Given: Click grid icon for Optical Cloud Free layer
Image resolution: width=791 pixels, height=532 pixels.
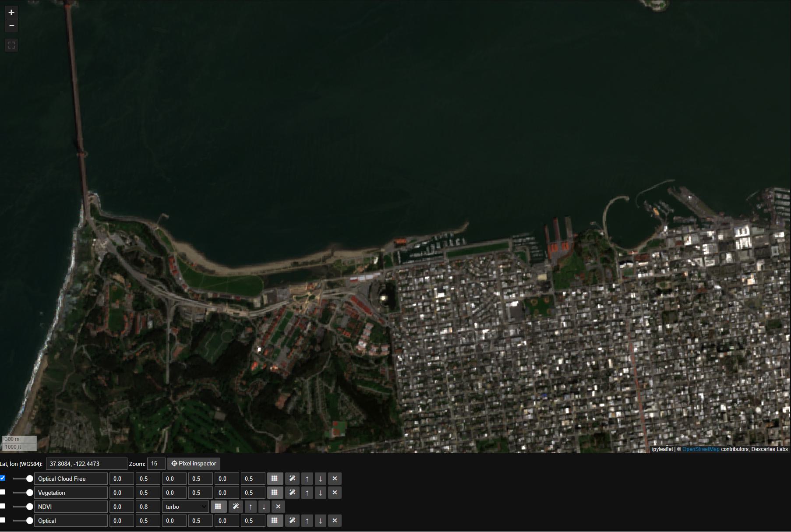Looking at the screenshot, I should tap(275, 479).
